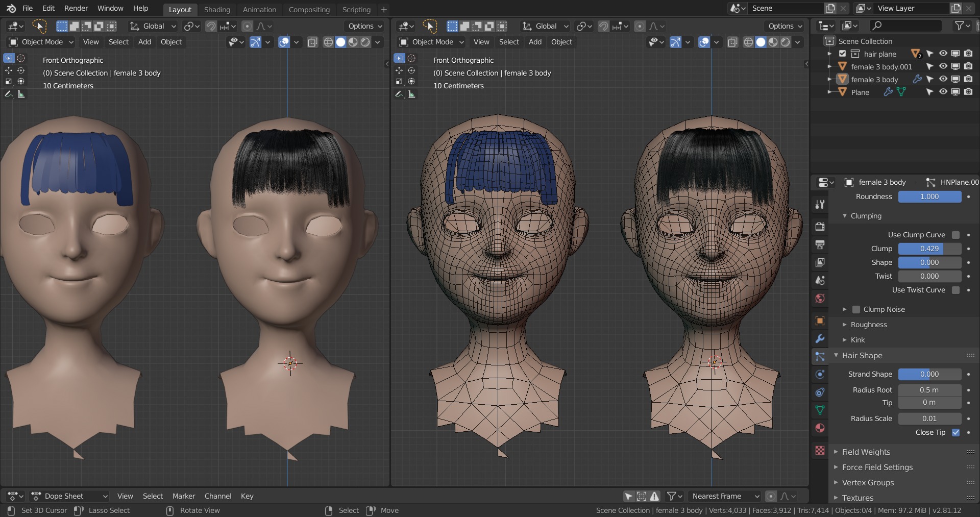
Task: Enable the Use Clump Curve checkbox
Action: coord(955,235)
